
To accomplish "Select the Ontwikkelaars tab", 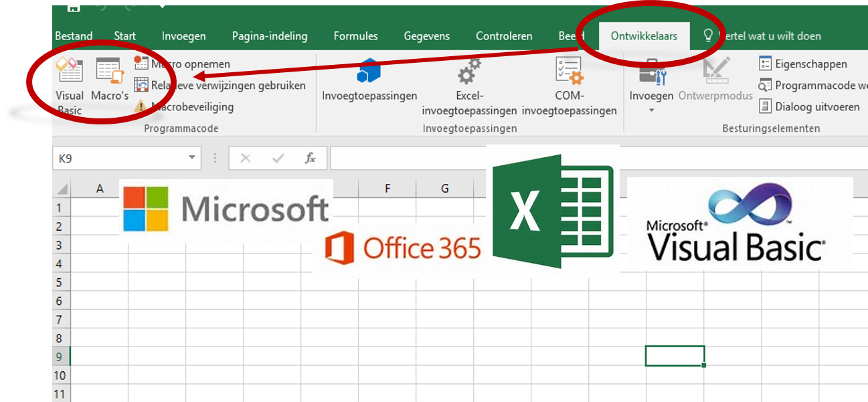I will 644,36.
